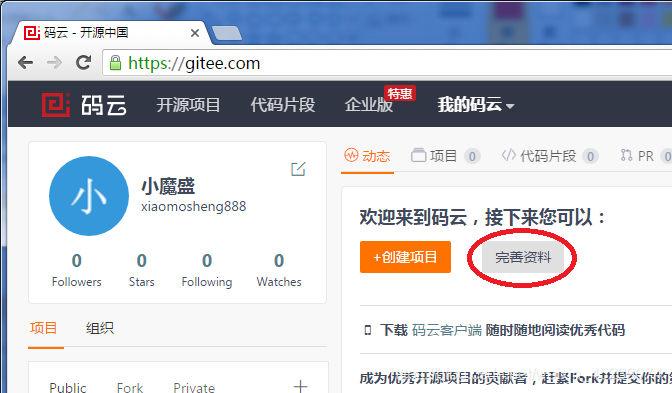Filter projects by Public

pos(68,387)
